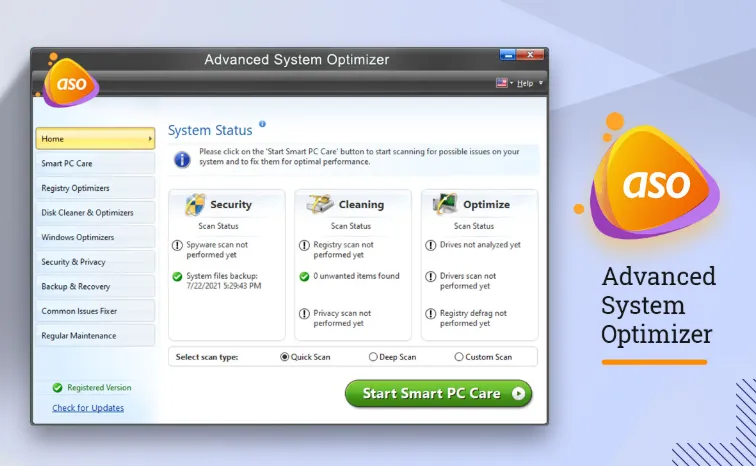
Task: Click warning icon for Spyware scan not performed
Action: click(177, 245)
